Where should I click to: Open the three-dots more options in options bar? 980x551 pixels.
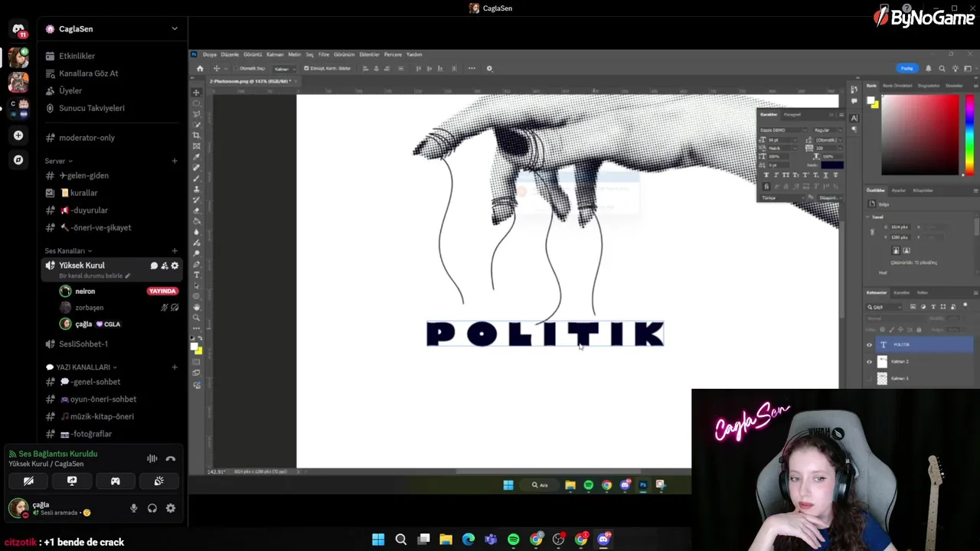472,68
